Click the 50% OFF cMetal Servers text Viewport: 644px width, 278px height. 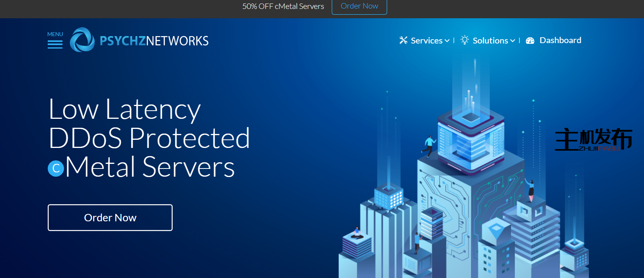coord(283,6)
